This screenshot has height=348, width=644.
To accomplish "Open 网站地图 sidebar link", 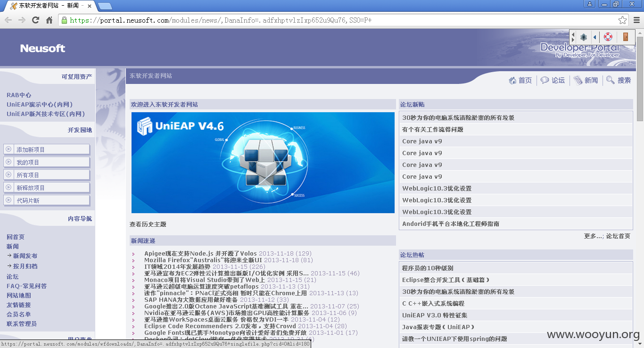I will point(19,295).
